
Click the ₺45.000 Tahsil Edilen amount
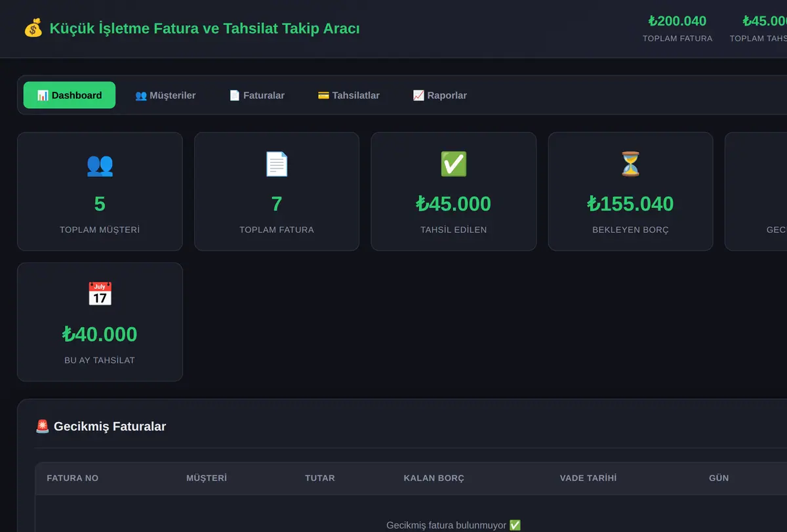(x=454, y=204)
